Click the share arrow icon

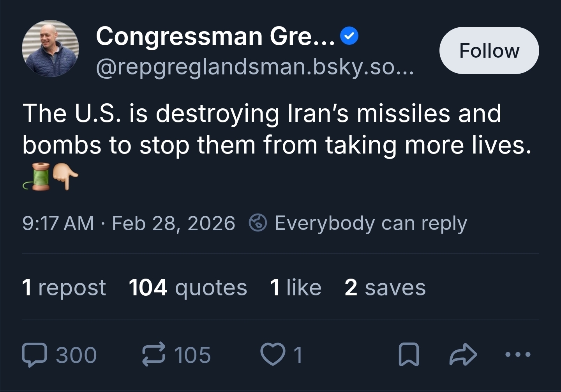463,355
